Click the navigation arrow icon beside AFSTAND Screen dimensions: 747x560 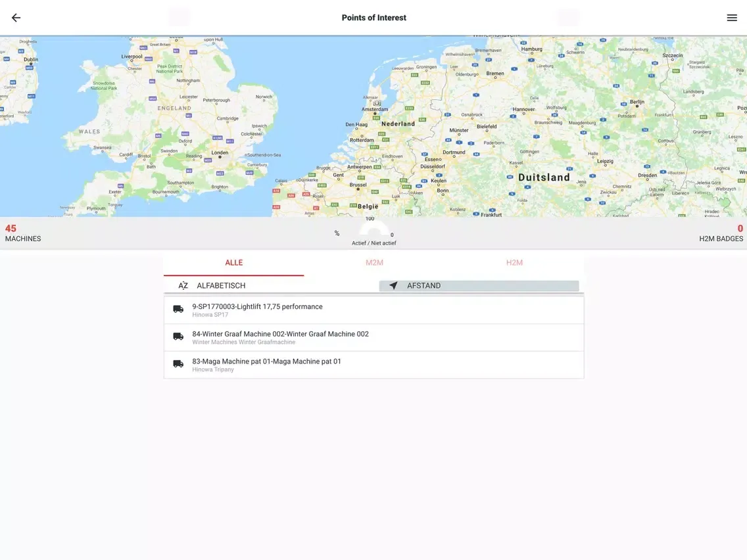[x=393, y=286]
